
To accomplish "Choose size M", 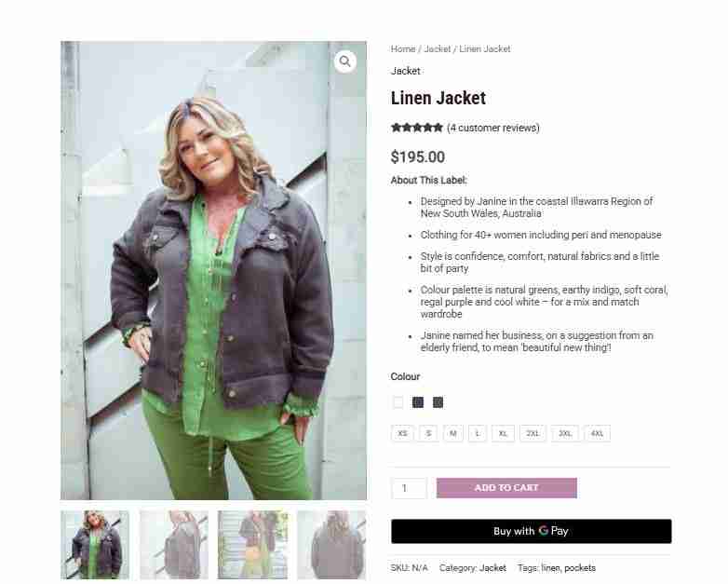I will pyautogui.click(x=453, y=433).
